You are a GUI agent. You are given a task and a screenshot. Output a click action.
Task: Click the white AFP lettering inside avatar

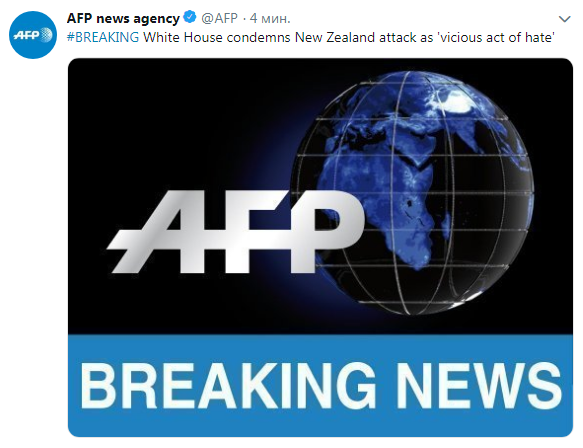pos(26,35)
